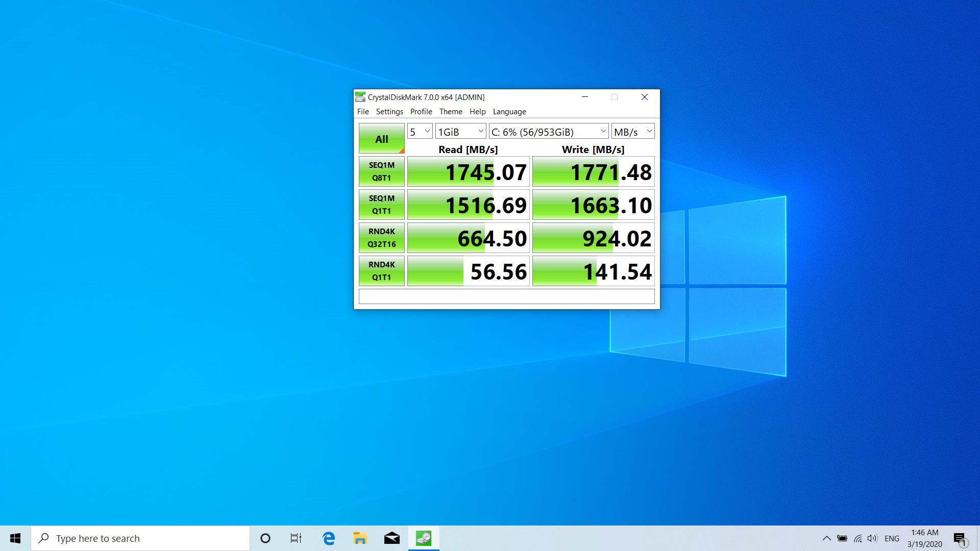Click the RND4K Q1T1 read result 56.56
The width and height of the screenshot is (980, 551).
pos(468,271)
